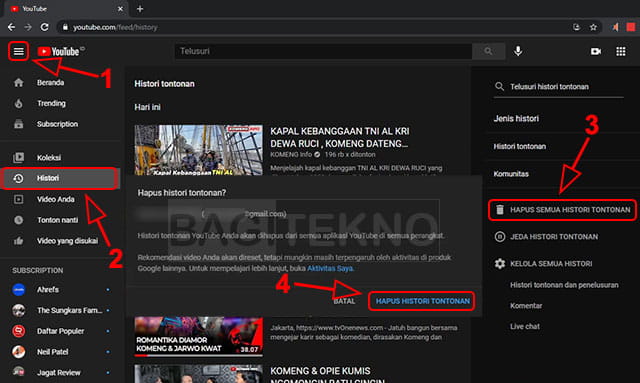
Task: Open a new browser tab
Action: click(140, 9)
